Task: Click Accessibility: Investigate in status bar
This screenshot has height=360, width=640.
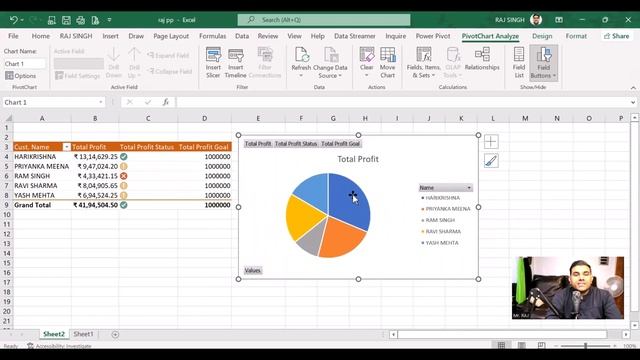Action: 60,346
